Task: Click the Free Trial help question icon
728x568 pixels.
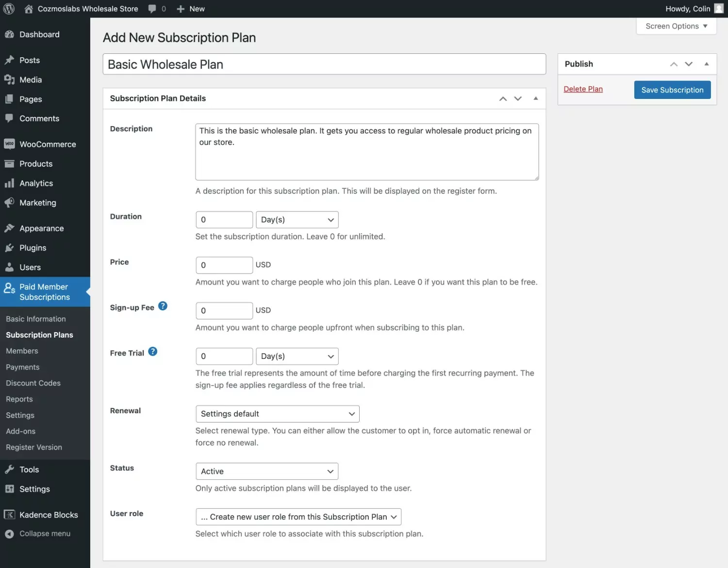Action: pos(153,352)
